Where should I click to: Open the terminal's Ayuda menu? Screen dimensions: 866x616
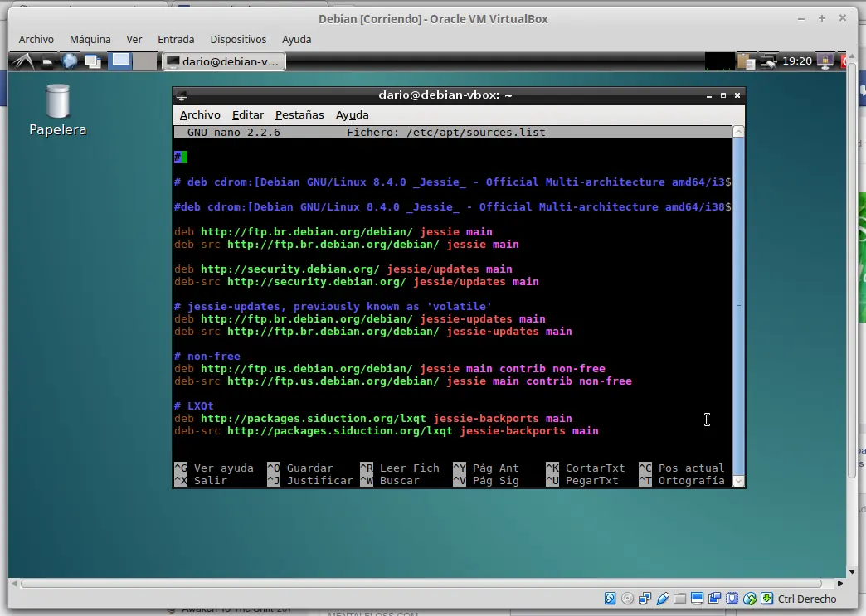click(352, 114)
